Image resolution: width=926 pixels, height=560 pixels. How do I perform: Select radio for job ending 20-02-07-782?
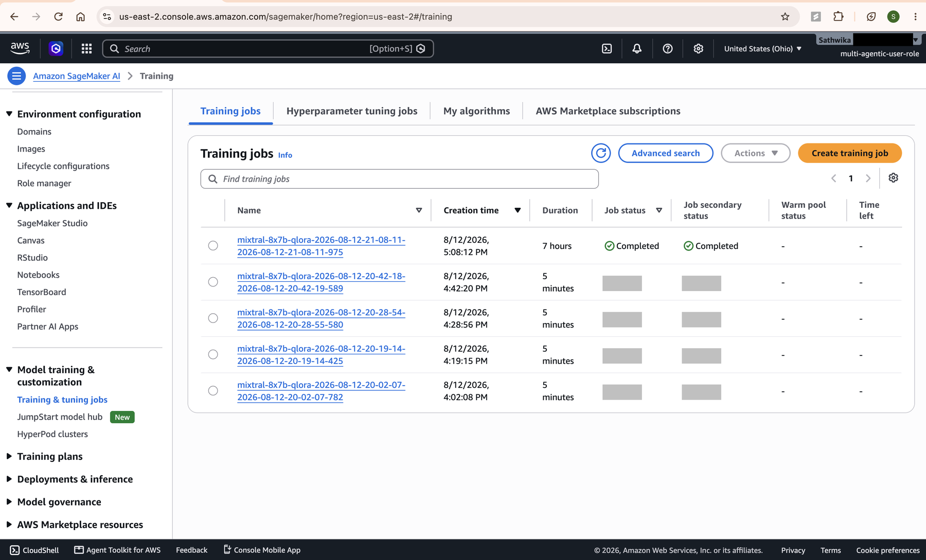(213, 391)
